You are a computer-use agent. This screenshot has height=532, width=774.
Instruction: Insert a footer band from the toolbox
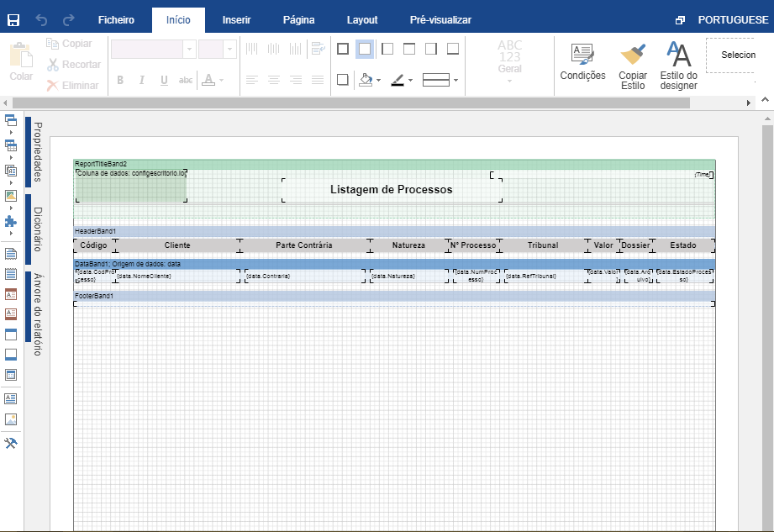pyautogui.click(x=11, y=355)
